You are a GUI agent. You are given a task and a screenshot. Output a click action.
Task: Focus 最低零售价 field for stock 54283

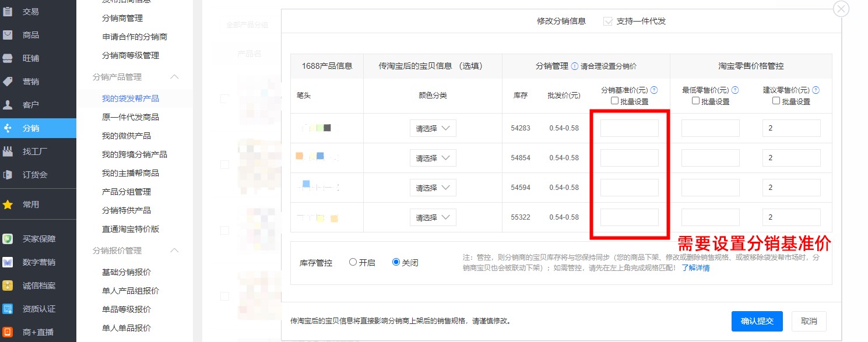point(711,128)
